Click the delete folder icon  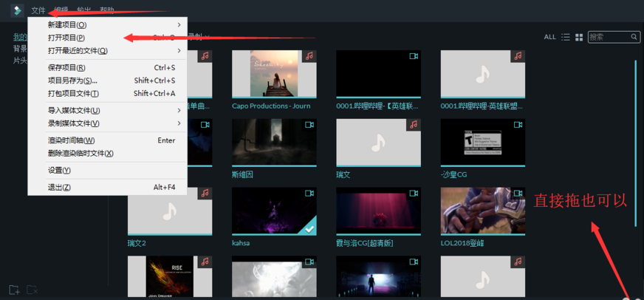point(32,290)
